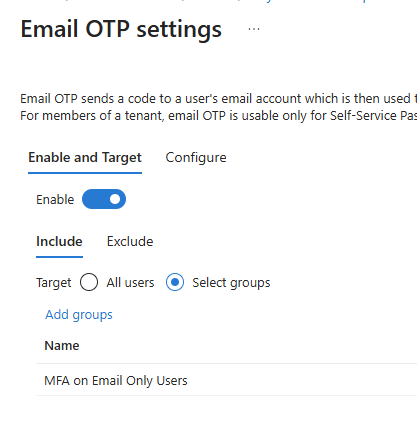
Task: Choose the Select groups radio button
Action: click(175, 282)
